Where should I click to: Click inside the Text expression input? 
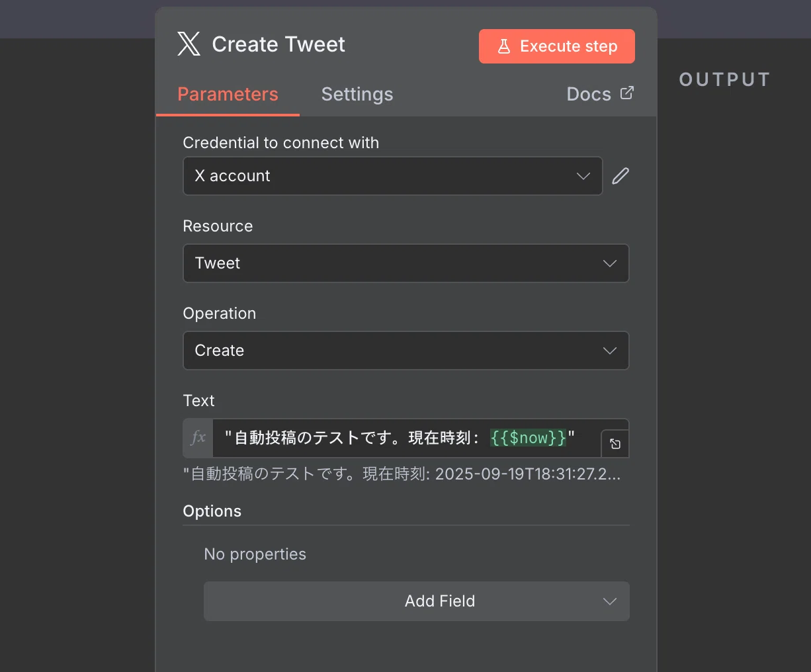point(407,438)
